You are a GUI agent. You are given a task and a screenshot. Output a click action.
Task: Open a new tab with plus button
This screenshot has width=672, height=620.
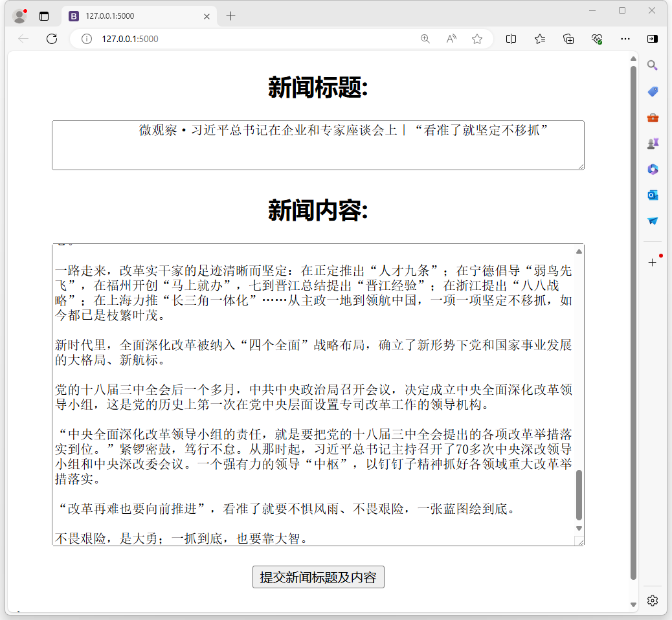click(x=231, y=16)
